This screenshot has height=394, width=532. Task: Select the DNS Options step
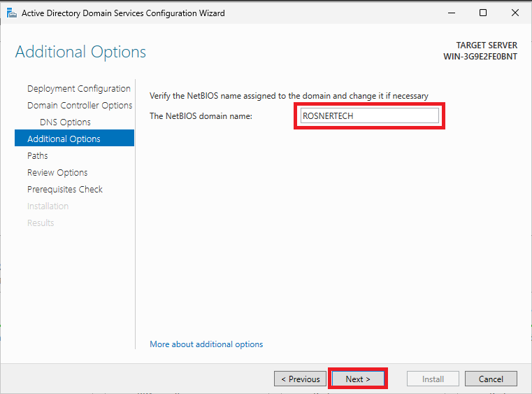[x=65, y=122]
